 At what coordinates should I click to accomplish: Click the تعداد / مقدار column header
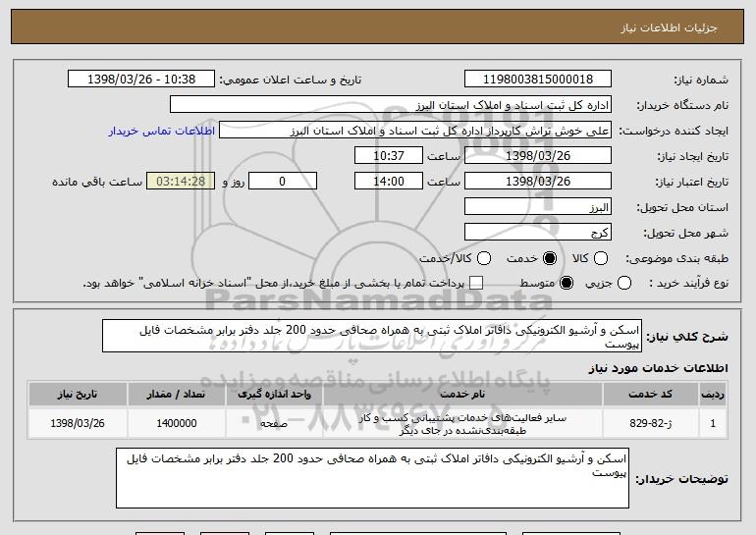[x=176, y=395]
